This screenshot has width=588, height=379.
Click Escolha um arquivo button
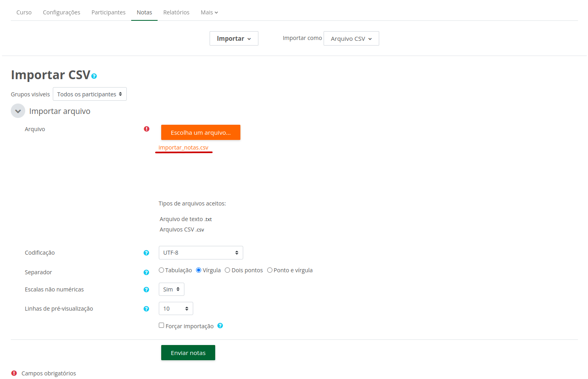coord(201,133)
